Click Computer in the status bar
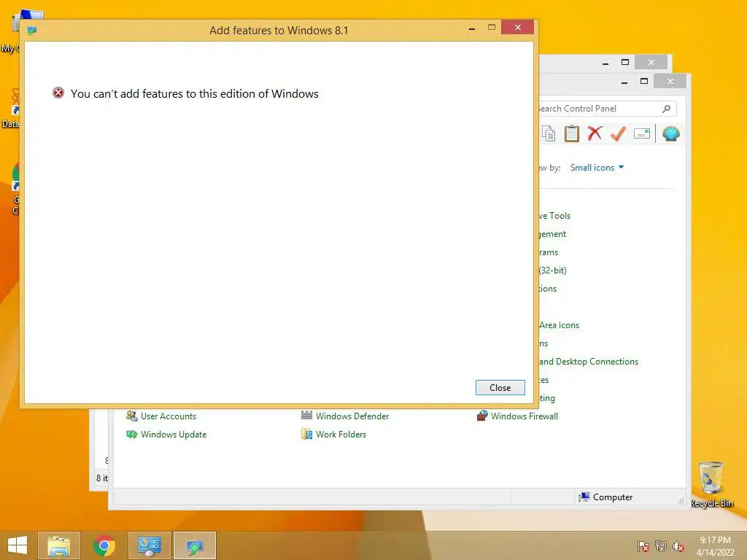Viewport: 747px width, 560px height. [x=605, y=497]
